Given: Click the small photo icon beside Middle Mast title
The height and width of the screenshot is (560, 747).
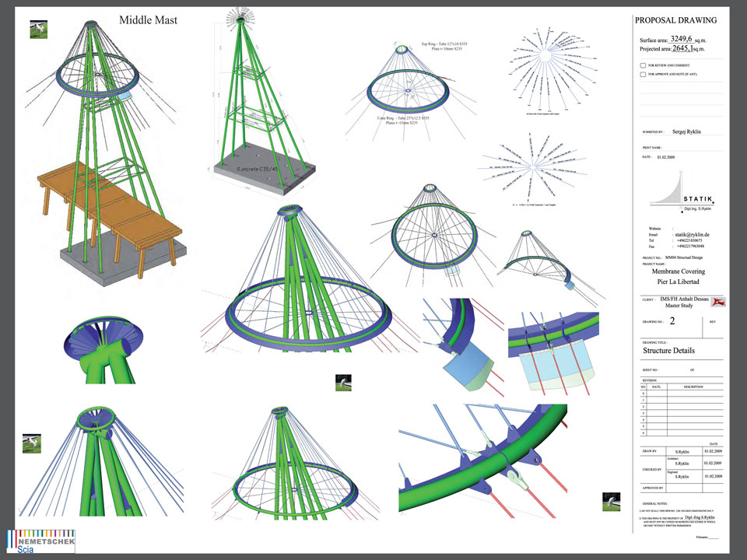Looking at the screenshot, I should (38, 29).
